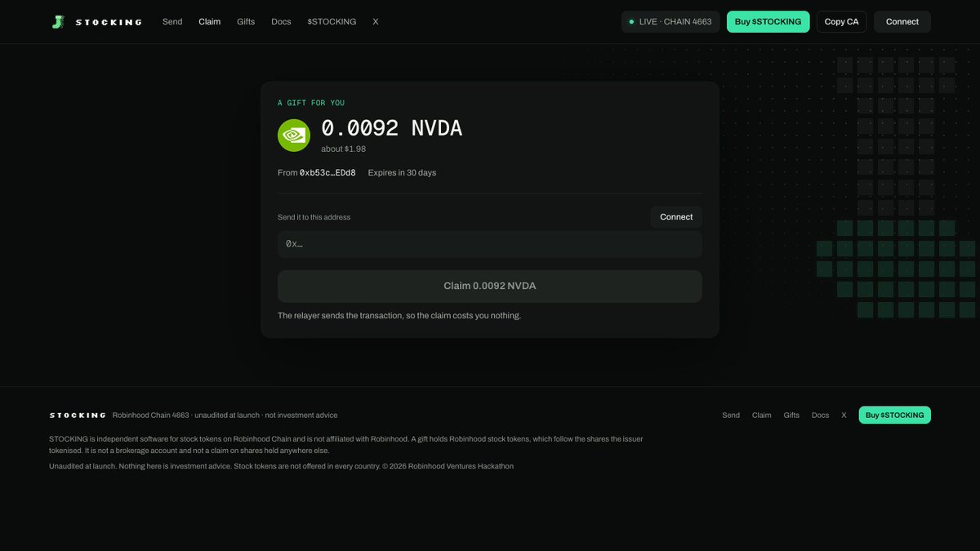Click the 'A GIFT FOR YOU' label

click(x=311, y=103)
